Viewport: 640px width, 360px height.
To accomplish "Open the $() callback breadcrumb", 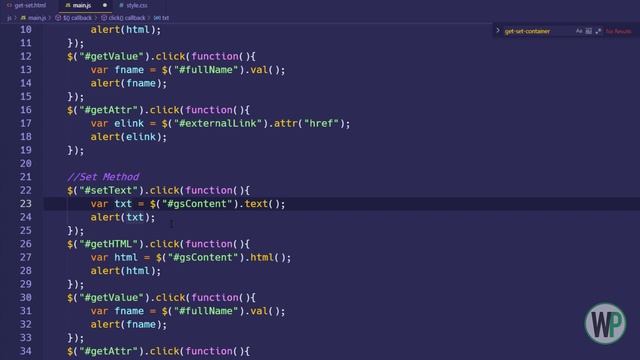I will 73,18.
